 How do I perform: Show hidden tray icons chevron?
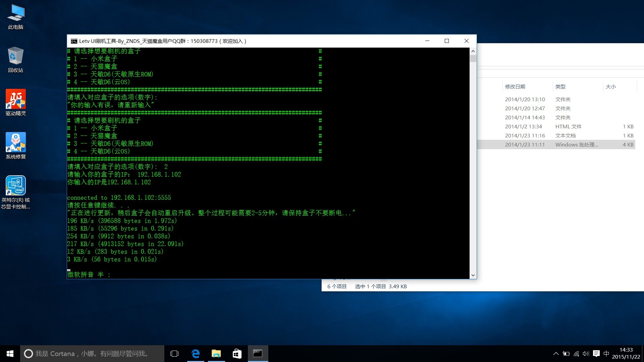[556, 354]
